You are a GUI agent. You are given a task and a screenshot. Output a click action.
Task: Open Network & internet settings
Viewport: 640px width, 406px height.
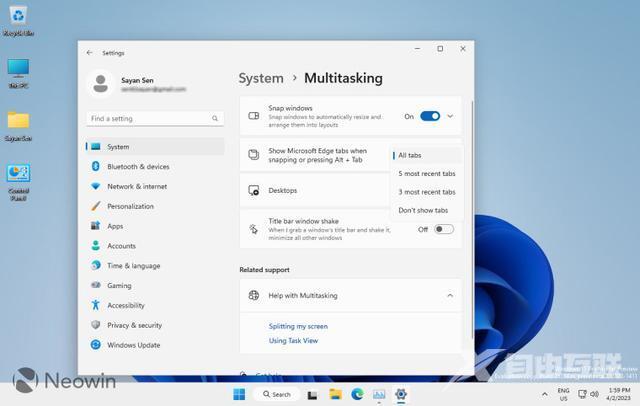136,186
